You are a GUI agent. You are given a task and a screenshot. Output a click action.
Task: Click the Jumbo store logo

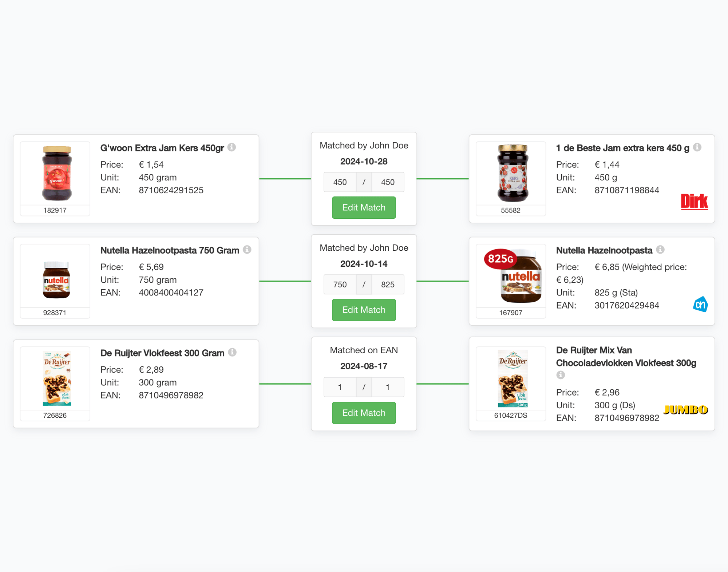[685, 410]
